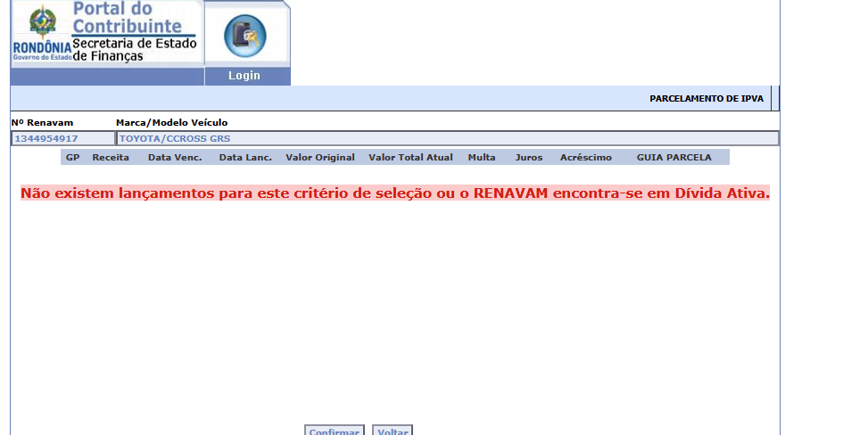The image size is (868, 435).
Task: Click the Rondônia government coat of arms logo
Action: (x=41, y=21)
